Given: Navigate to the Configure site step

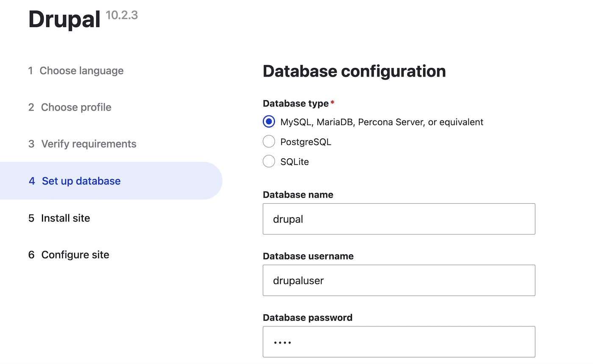Looking at the screenshot, I should 75,254.
